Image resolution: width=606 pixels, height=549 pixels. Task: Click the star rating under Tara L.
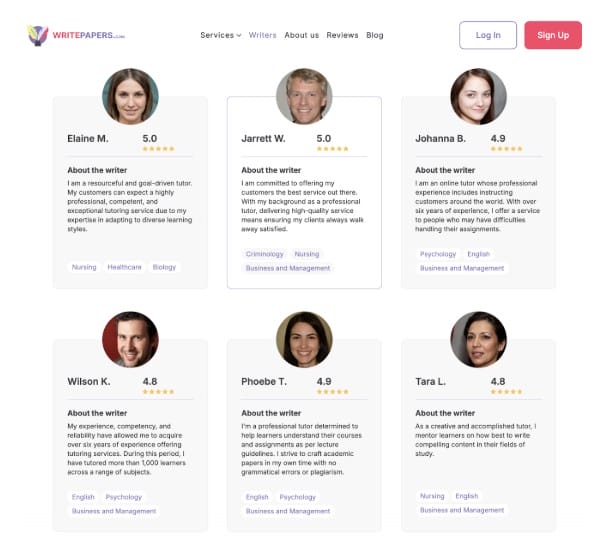[506, 392]
